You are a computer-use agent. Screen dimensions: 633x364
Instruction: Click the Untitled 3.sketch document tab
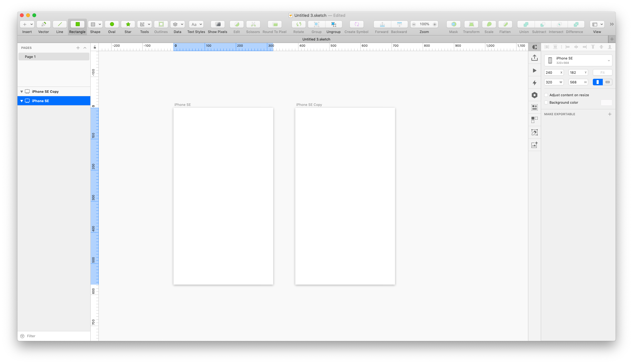(316, 39)
